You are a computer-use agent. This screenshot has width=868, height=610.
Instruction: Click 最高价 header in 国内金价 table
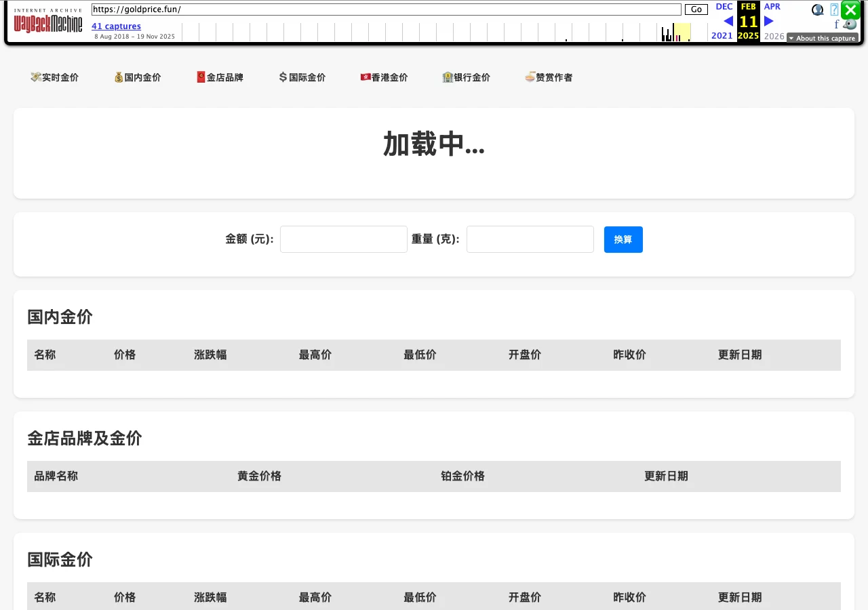click(315, 354)
